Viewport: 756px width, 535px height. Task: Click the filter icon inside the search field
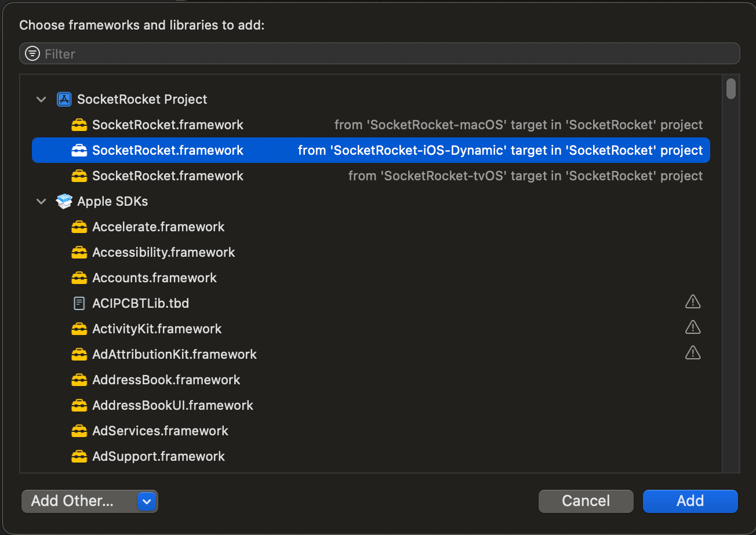point(32,53)
